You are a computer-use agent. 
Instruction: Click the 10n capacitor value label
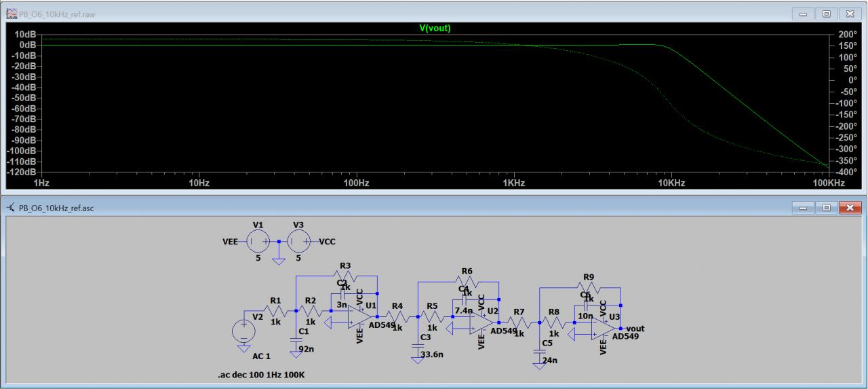585,316
